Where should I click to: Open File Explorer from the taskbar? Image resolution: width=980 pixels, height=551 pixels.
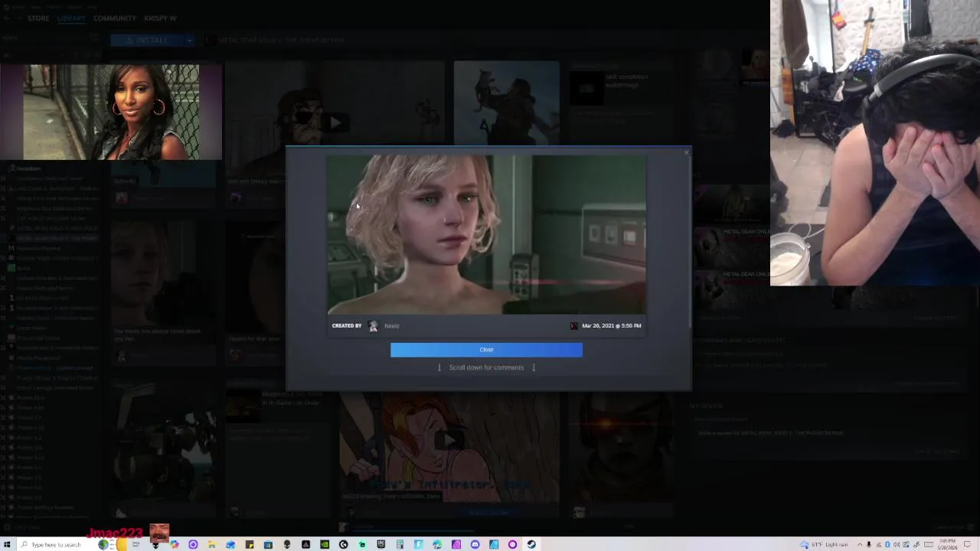pos(211,544)
